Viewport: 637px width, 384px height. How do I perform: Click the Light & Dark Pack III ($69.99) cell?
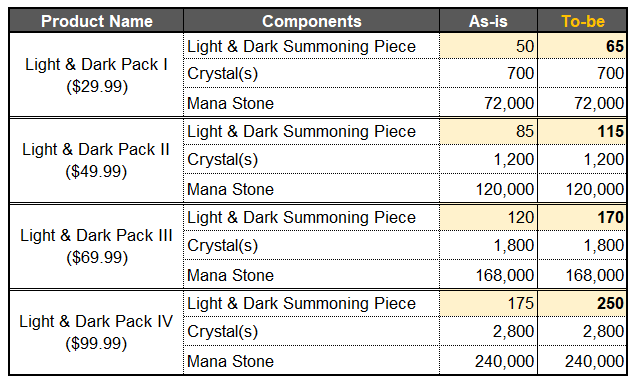point(97,247)
